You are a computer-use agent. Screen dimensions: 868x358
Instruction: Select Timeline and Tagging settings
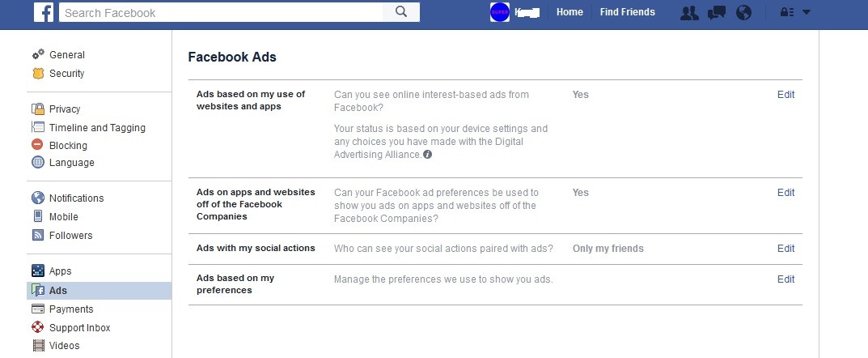[x=99, y=127]
